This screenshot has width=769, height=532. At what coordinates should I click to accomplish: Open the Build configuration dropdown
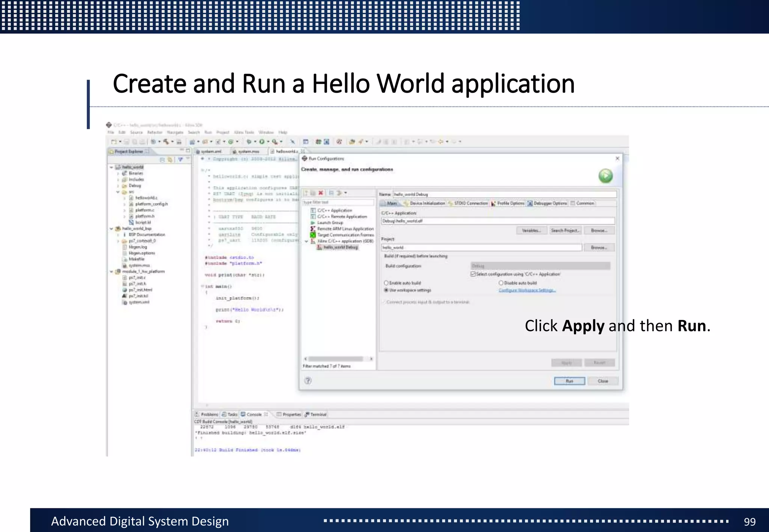click(540, 266)
